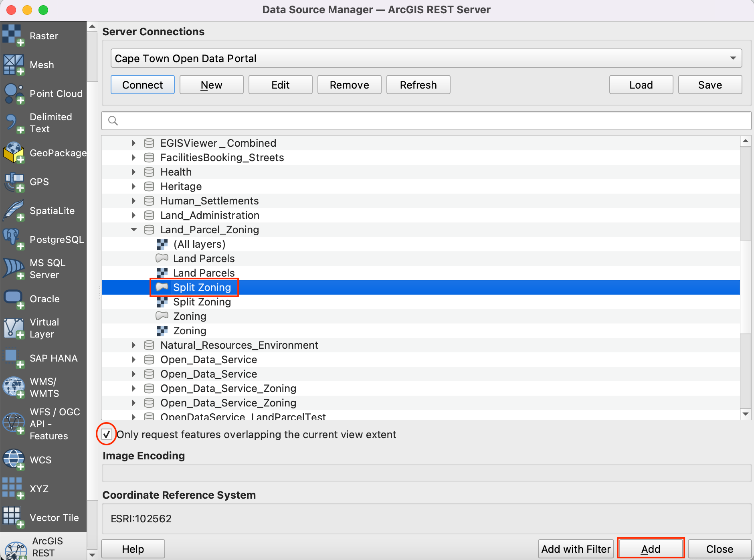Click the Point Cloud sidebar icon
Image resolution: width=754 pixels, height=560 pixels.
pyautogui.click(x=13, y=93)
